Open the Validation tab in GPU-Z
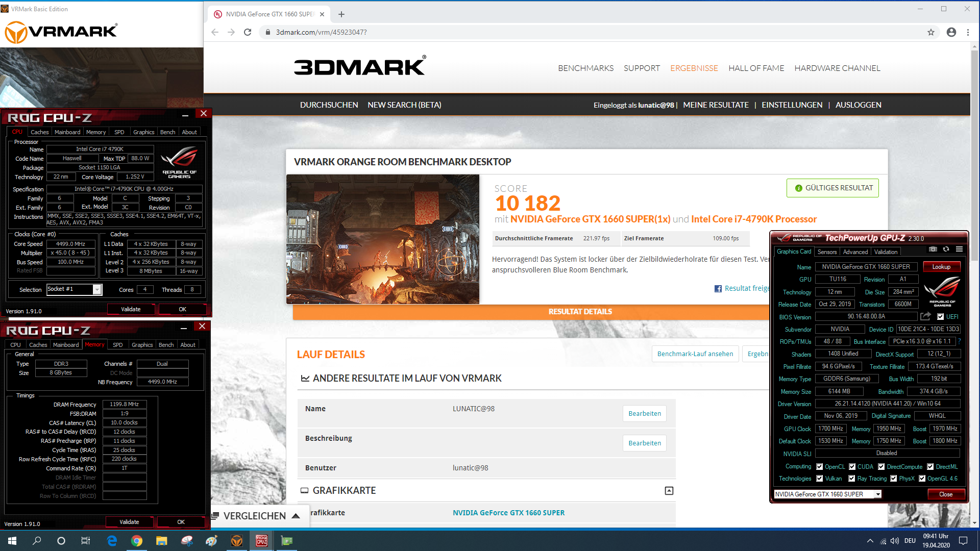This screenshot has width=980, height=551. pyautogui.click(x=886, y=252)
